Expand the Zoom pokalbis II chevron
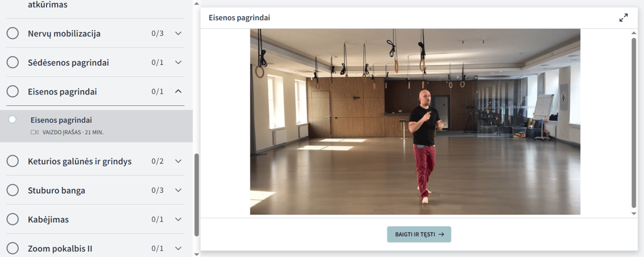This screenshot has width=644, height=257. pyautogui.click(x=178, y=248)
